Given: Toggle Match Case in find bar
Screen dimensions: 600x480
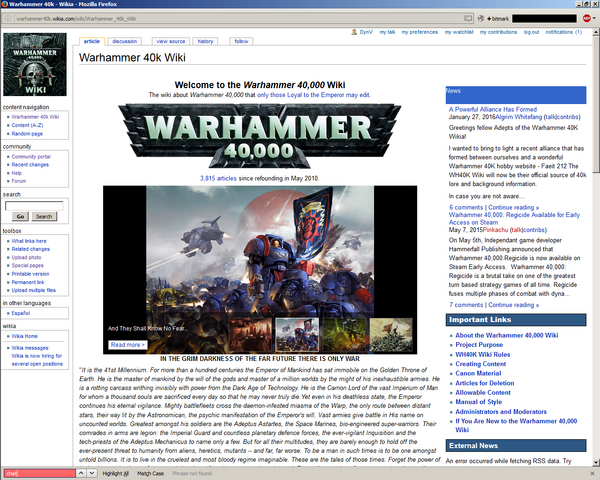Looking at the screenshot, I should 150,473.
